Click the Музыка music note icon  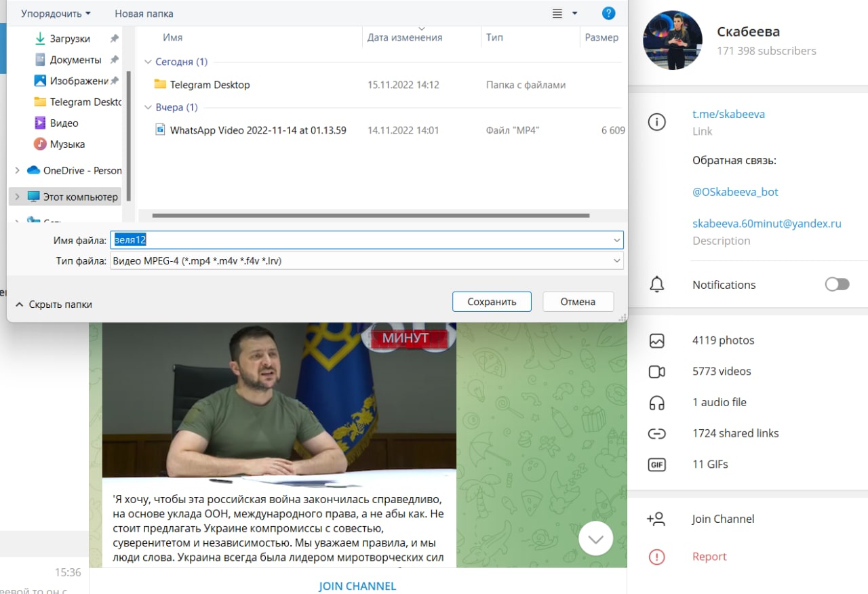pos(40,144)
